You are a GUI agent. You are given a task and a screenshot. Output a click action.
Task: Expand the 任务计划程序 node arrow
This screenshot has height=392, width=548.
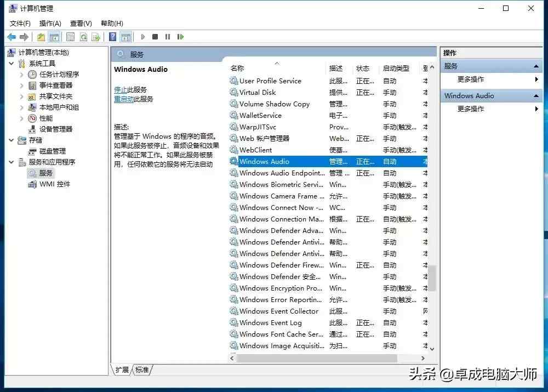[21, 74]
